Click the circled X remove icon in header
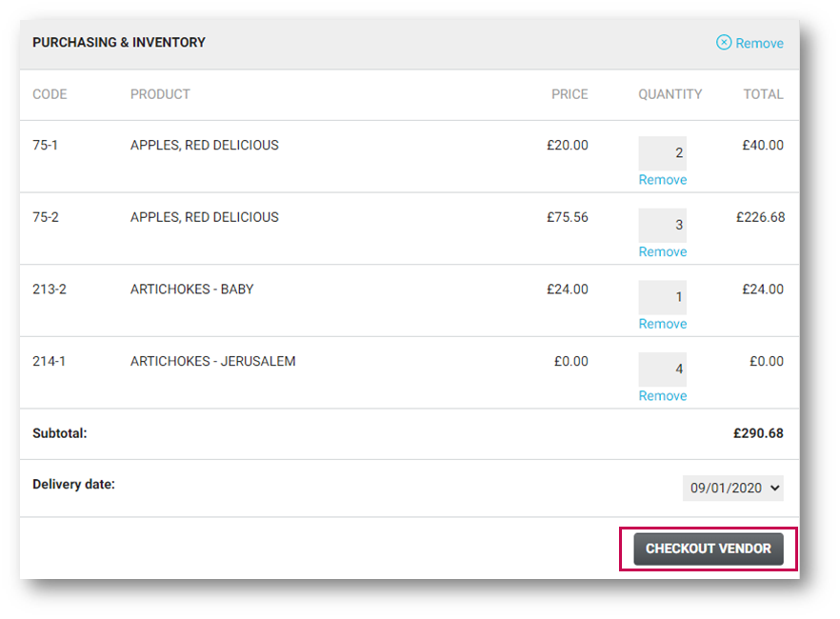This screenshot has width=840, height=619. pyautogui.click(x=723, y=42)
